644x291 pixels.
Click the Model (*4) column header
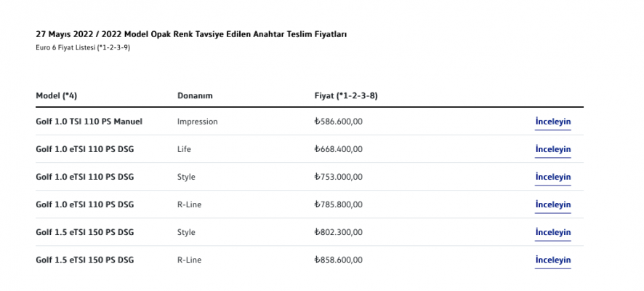click(x=56, y=96)
